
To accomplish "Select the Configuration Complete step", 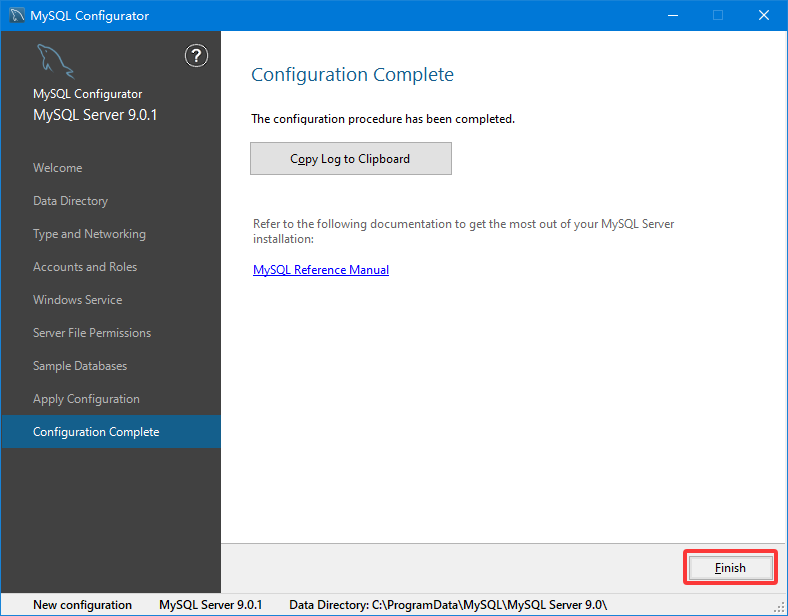I will (x=111, y=432).
